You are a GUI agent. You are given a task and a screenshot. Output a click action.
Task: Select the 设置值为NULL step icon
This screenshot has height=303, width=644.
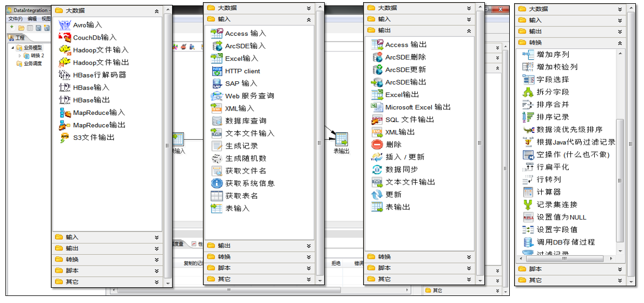[528, 217]
